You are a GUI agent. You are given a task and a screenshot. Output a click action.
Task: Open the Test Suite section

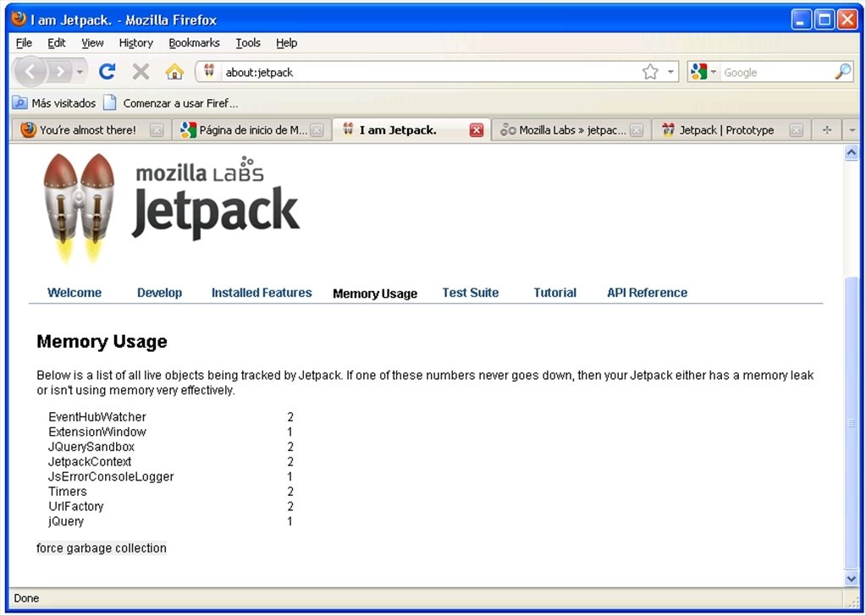pos(471,293)
